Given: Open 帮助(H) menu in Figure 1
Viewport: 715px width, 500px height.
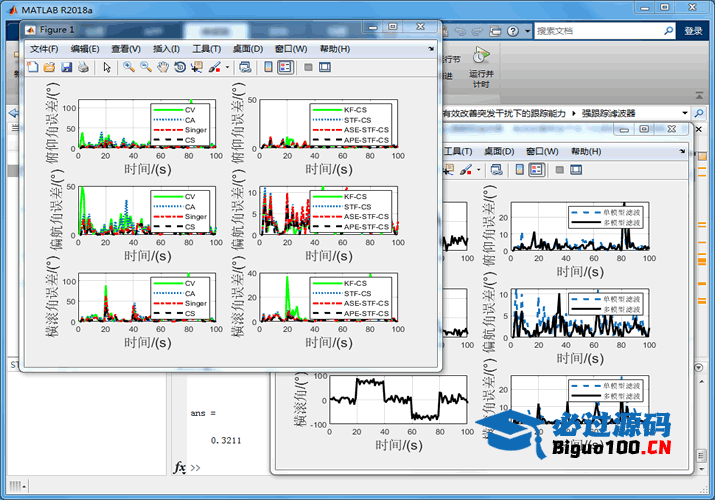Looking at the screenshot, I should click(335, 49).
